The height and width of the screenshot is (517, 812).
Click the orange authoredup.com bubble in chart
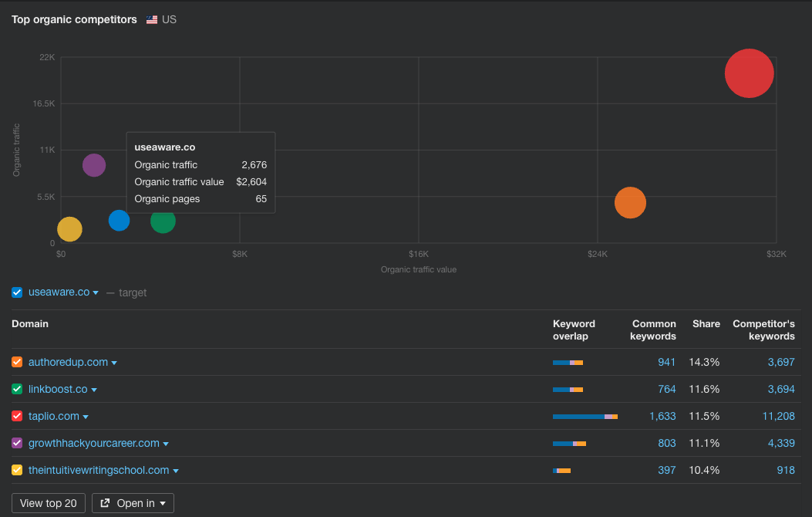[x=630, y=202]
